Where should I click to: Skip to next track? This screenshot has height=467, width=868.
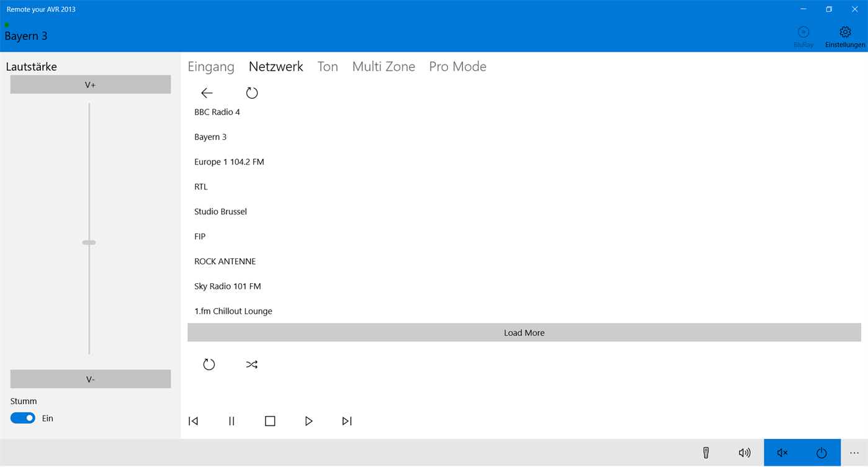[347, 421]
